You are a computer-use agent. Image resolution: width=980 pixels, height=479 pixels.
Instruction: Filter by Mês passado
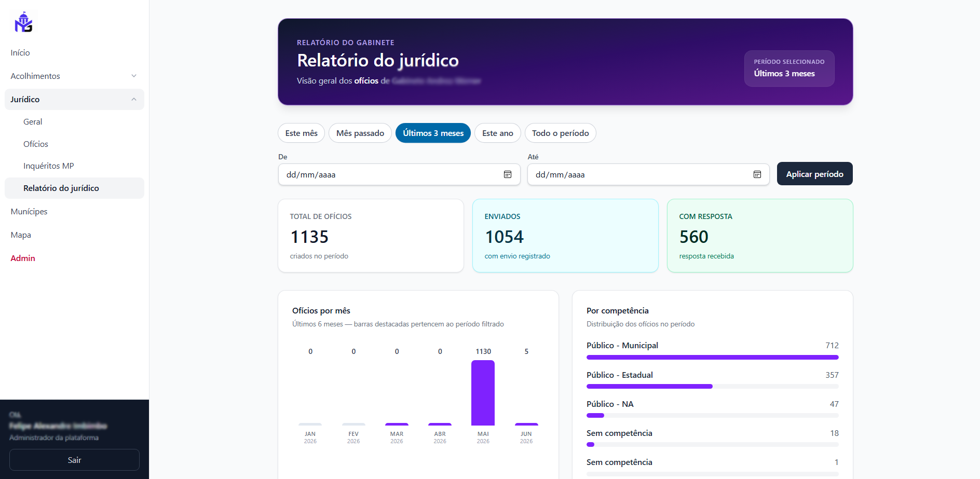[360, 133]
